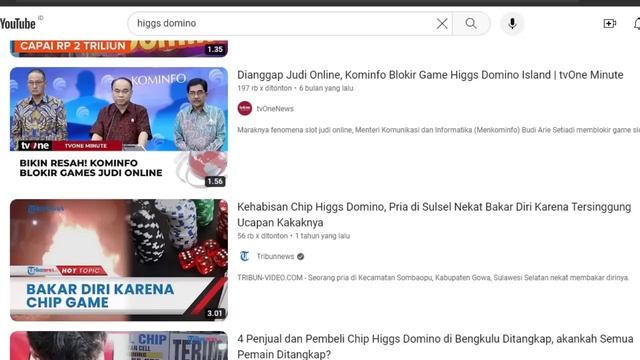Screen dimensions: 640x360
Task: Open the 'Capai Rp 2 Triliun' video thumbnail
Action: tap(119, 48)
